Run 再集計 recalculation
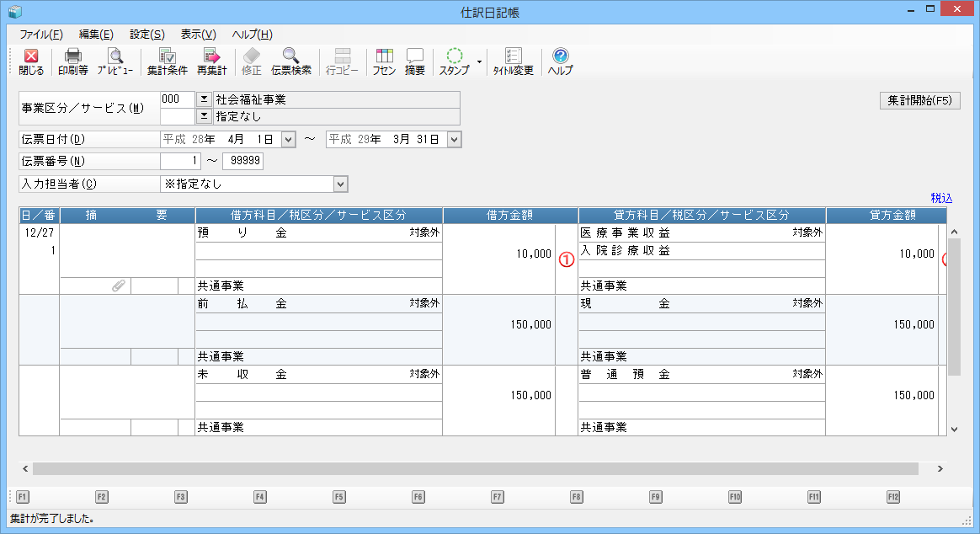 pos(210,62)
